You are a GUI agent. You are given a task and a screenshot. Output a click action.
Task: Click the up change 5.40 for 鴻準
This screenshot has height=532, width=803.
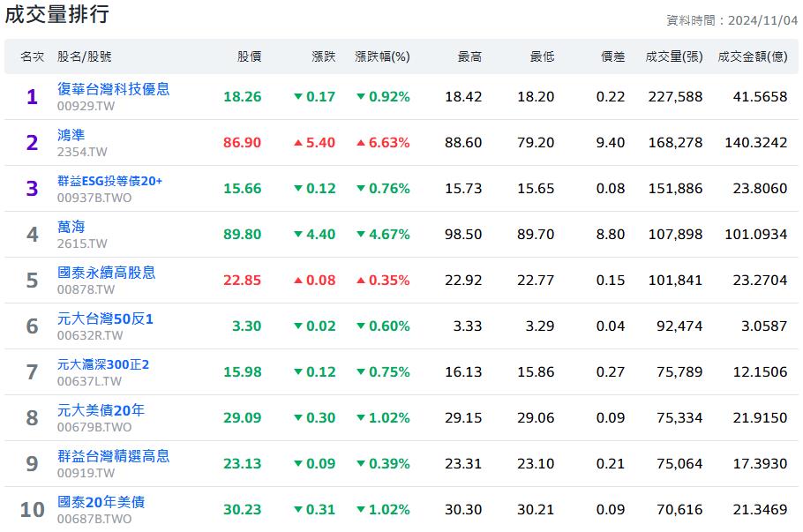point(315,142)
